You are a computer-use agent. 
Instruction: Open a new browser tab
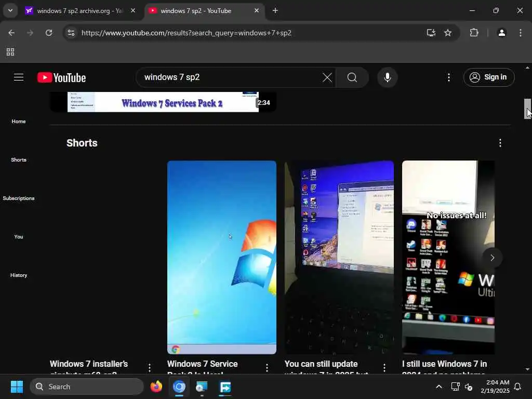point(275,10)
